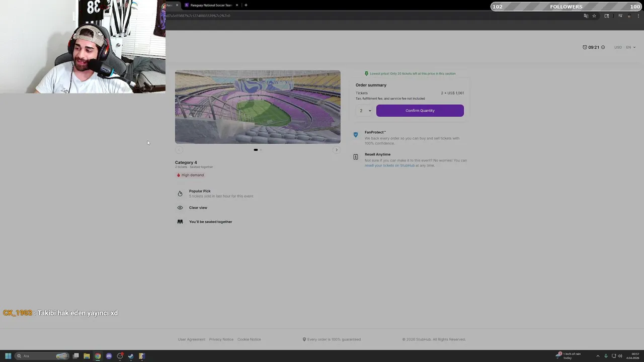This screenshot has width=644, height=362.
Task: Open Task View from the taskbar
Action: pos(76,356)
